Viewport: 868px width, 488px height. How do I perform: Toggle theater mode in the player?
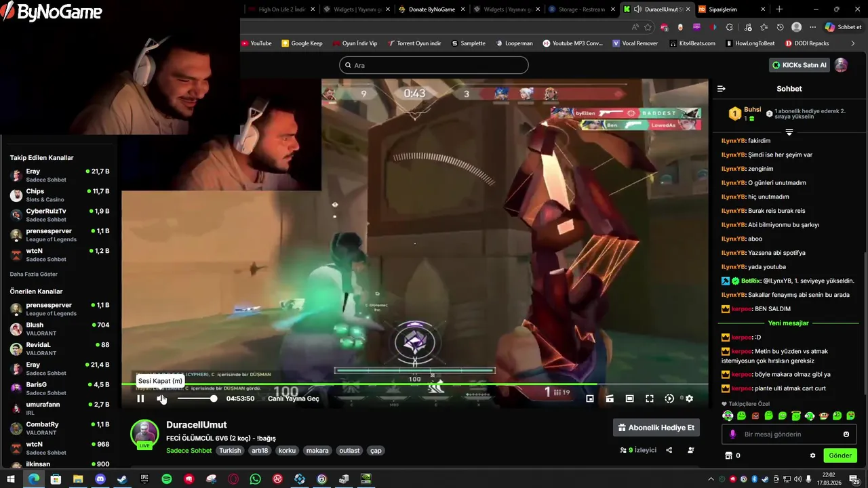(x=629, y=399)
